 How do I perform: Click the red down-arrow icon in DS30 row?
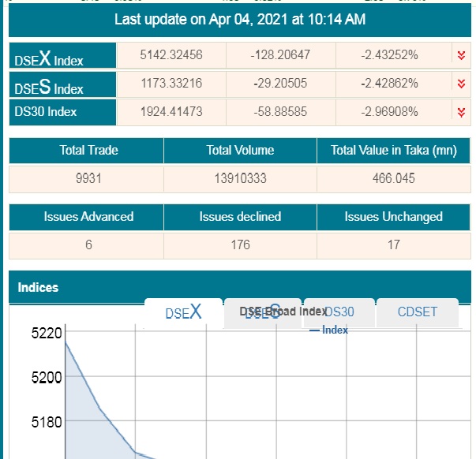[x=461, y=112]
